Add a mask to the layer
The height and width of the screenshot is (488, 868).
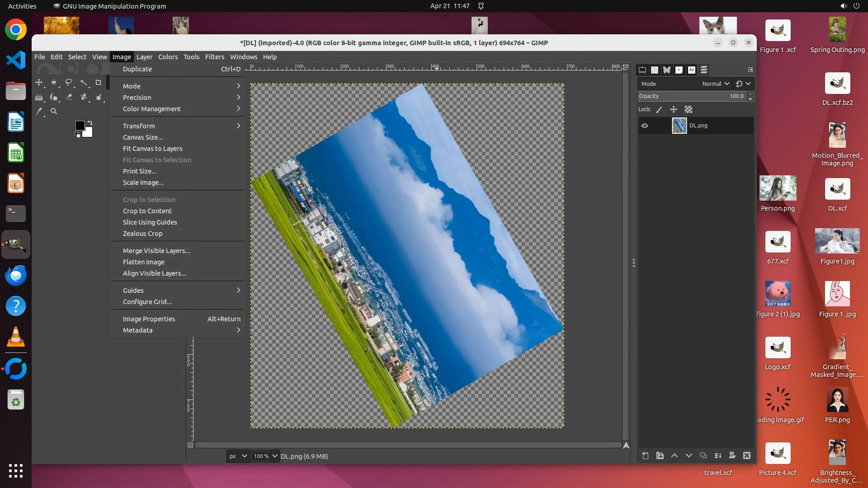732,455
